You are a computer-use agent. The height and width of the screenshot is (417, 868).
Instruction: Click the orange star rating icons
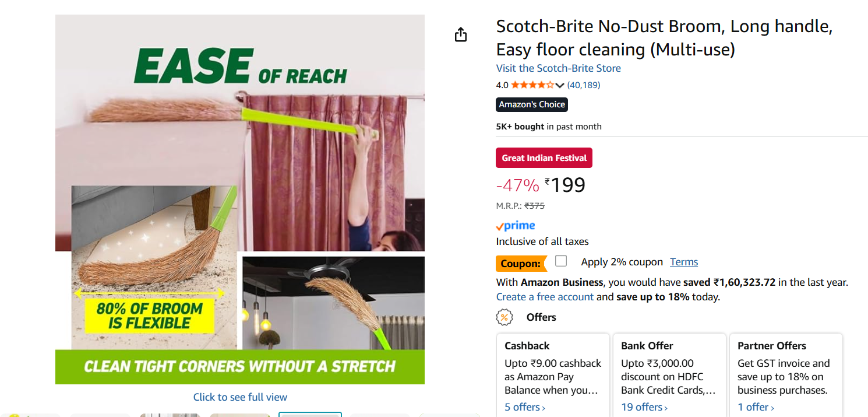[x=532, y=85]
